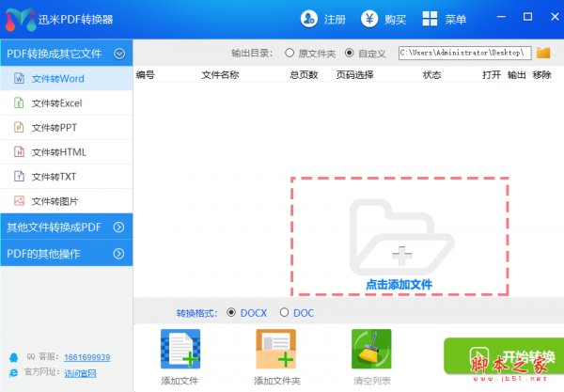The height and width of the screenshot is (392, 564).
Task: Select 文件转PPT menu item
Action: click(66, 128)
